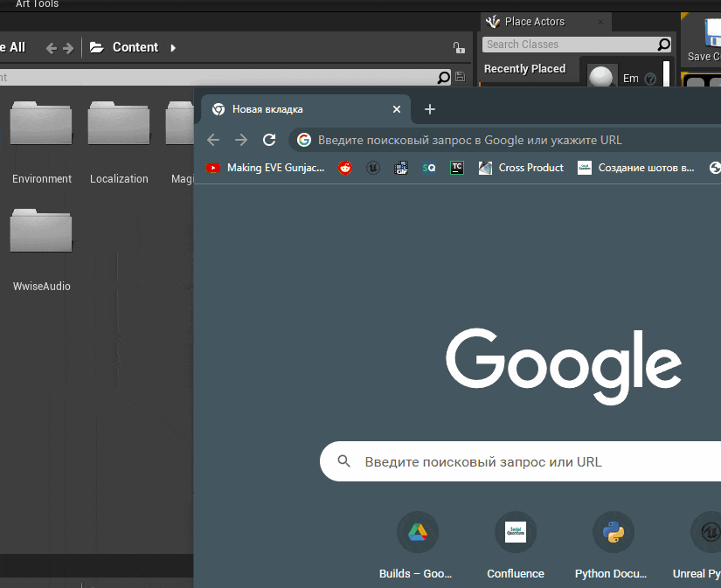Open the WwiseAudio folder

point(40,230)
